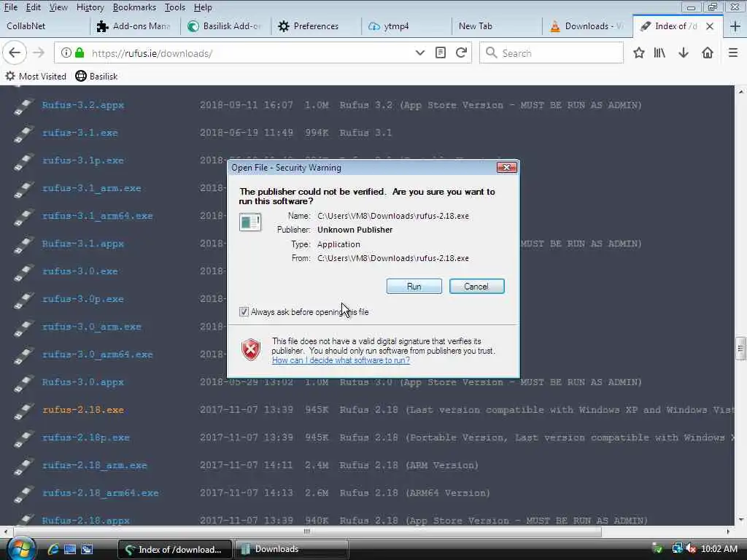747x560 pixels.
Task: Select 'Index of /download' taskbar button
Action: coord(175,549)
